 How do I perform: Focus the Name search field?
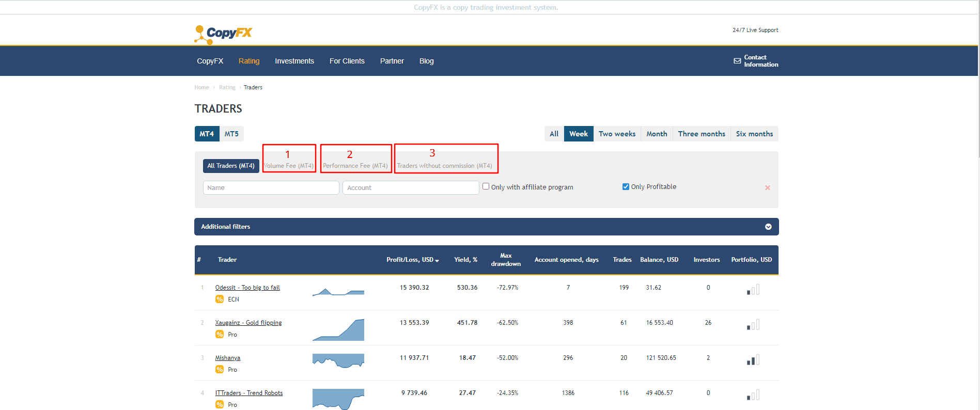pyautogui.click(x=271, y=187)
